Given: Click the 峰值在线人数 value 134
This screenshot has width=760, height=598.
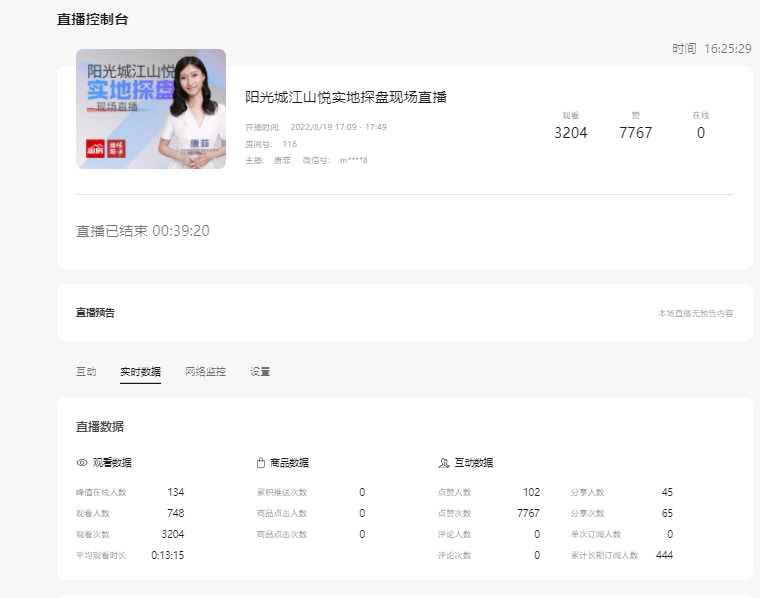Looking at the screenshot, I should click(x=175, y=492).
